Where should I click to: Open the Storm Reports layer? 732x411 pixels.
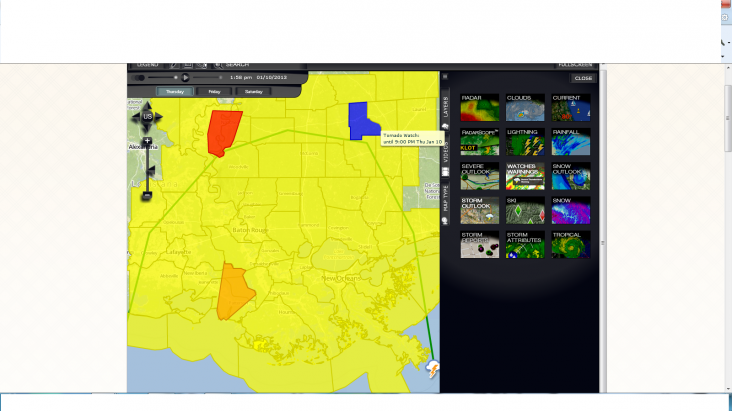pos(480,245)
